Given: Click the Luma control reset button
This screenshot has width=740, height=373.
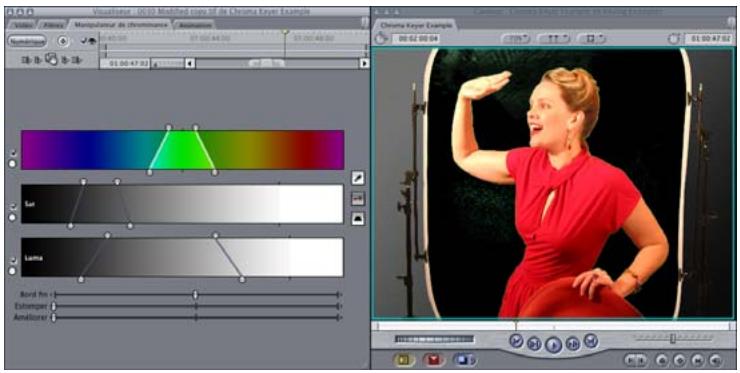Looking at the screenshot, I should [x=12, y=271].
